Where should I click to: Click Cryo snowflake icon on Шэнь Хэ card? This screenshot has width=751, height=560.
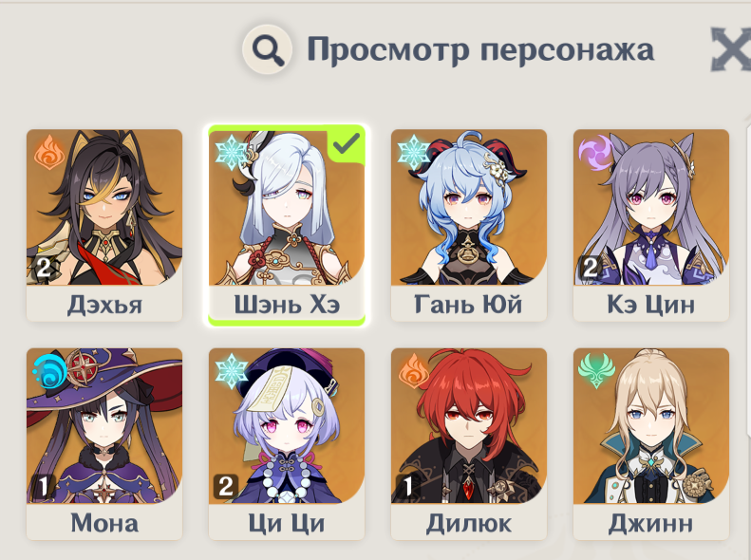pos(231,153)
